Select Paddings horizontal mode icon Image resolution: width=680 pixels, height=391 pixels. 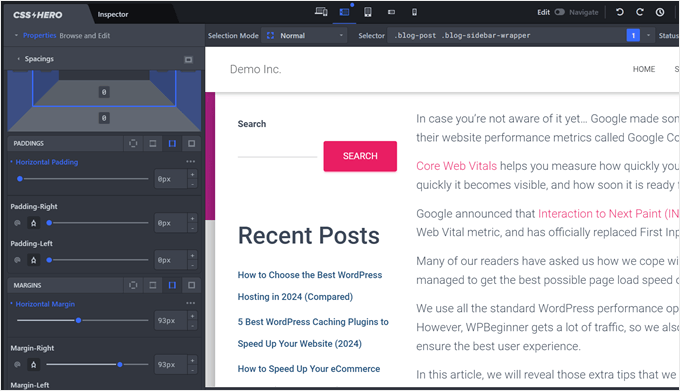pyautogui.click(x=172, y=143)
